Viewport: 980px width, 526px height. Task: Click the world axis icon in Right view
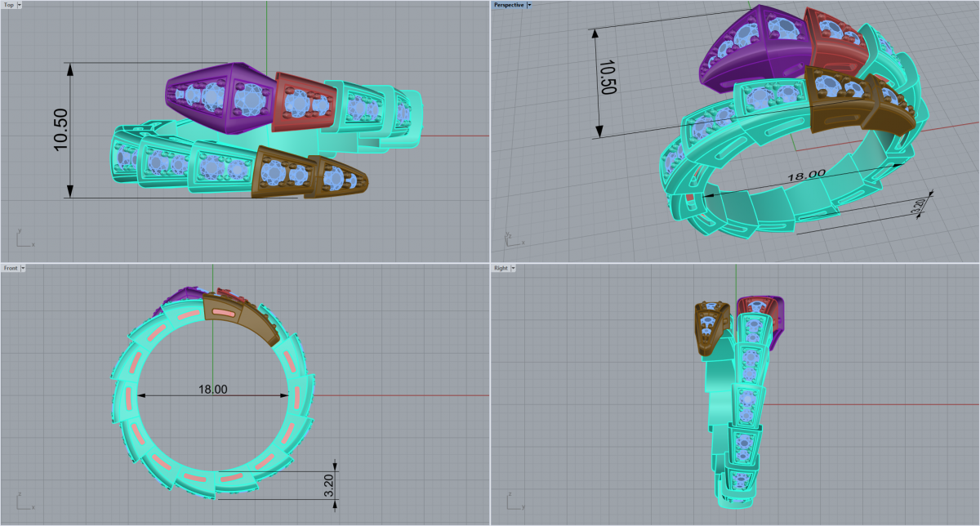(x=514, y=502)
